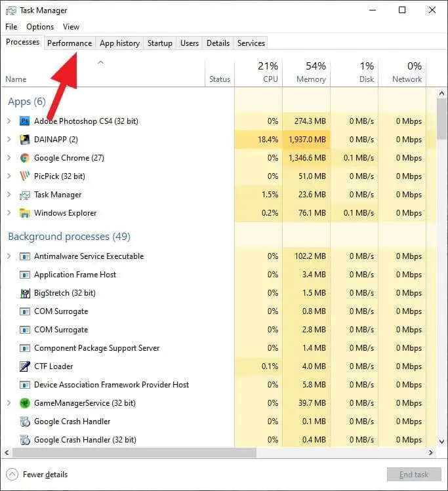The width and height of the screenshot is (448, 491).
Task: Switch to the Details tab
Action: point(218,43)
